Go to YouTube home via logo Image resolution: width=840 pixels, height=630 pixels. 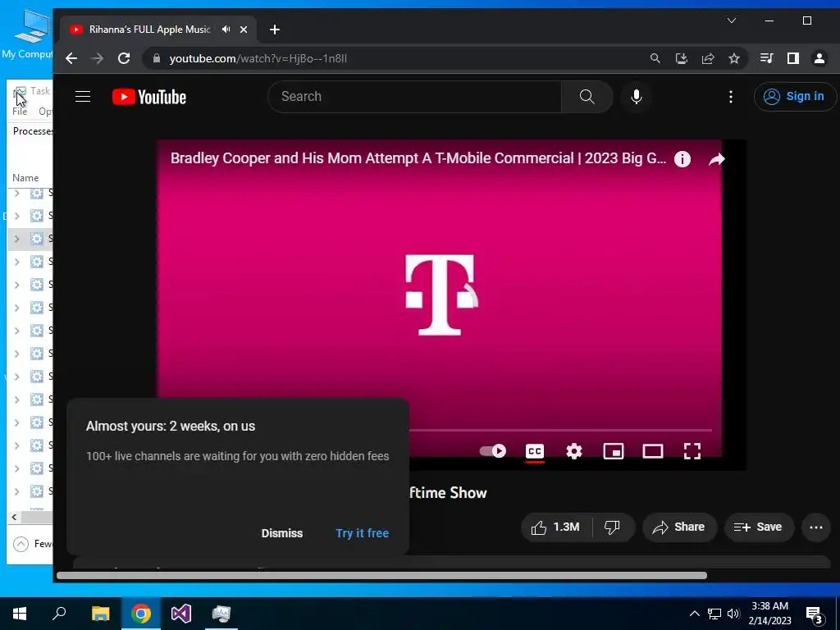click(x=149, y=97)
